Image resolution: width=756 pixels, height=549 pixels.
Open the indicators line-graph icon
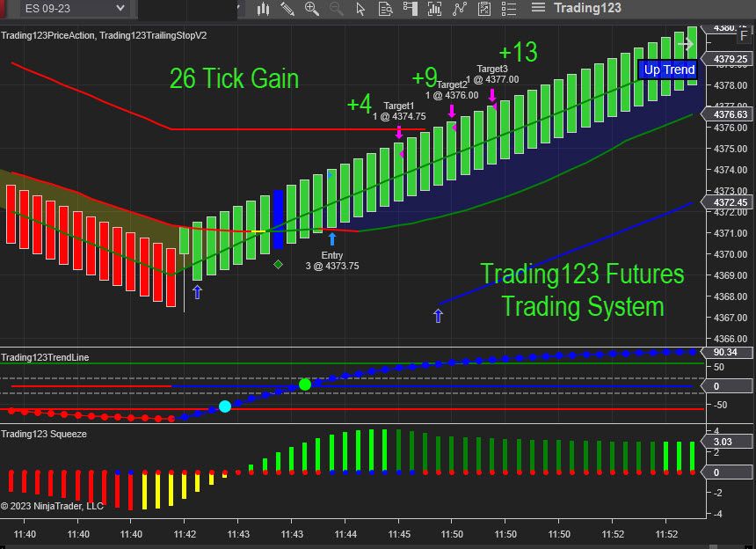(x=460, y=9)
